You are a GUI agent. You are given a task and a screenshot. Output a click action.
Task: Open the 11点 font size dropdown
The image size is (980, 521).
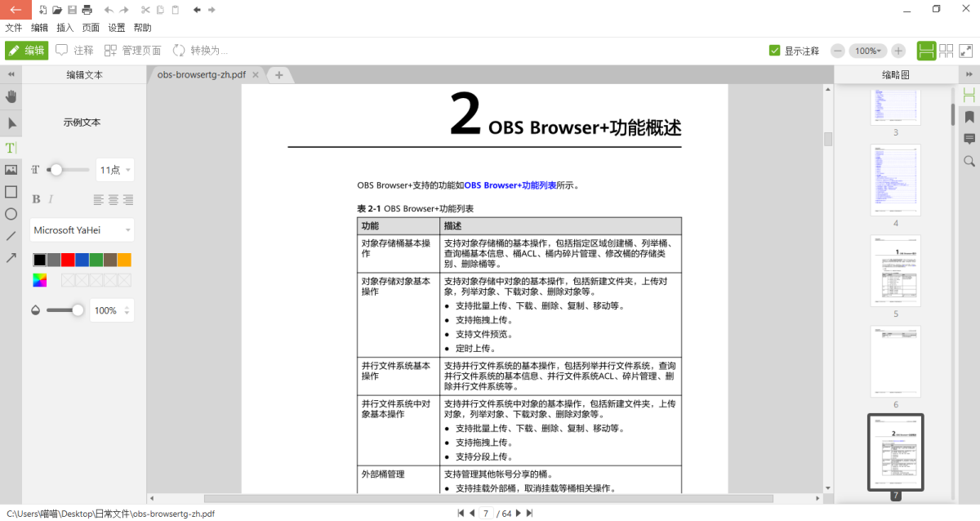[114, 169]
